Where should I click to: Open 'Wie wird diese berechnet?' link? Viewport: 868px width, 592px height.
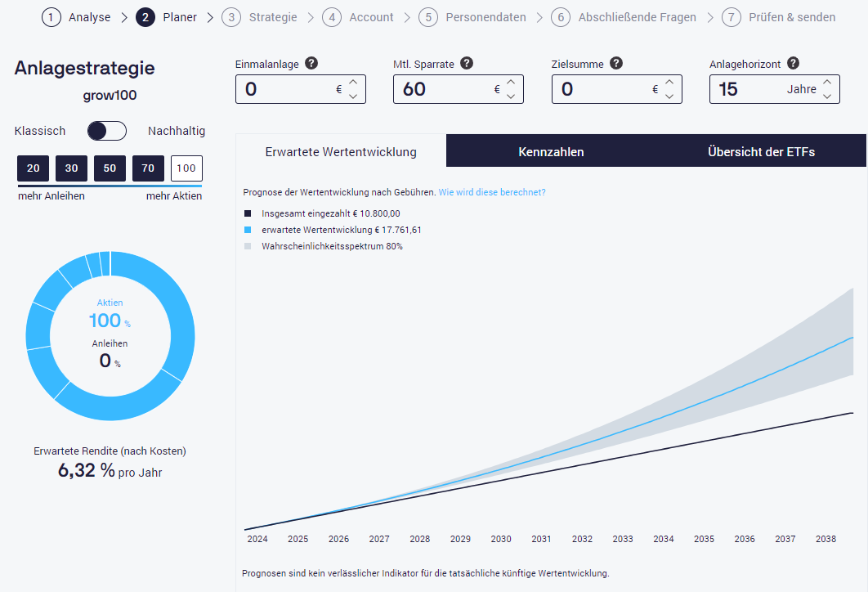[492, 192]
